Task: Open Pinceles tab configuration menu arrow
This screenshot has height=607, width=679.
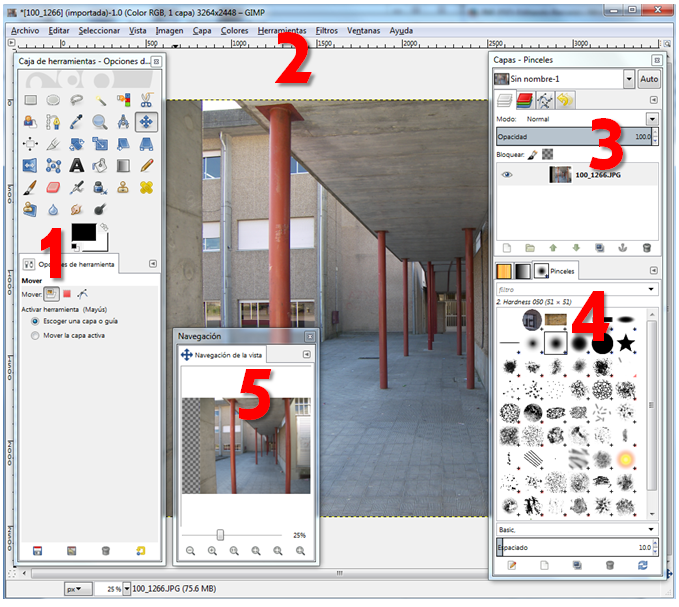Action: click(x=654, y=271)
